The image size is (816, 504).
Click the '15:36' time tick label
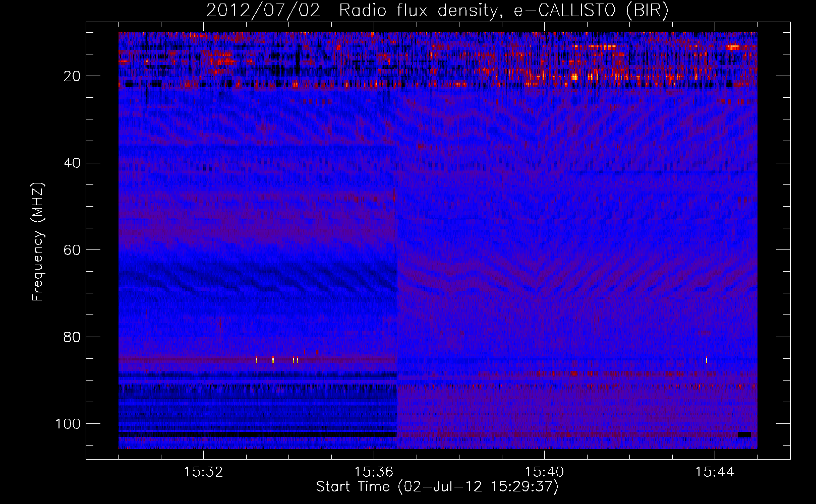click(374, 472)
